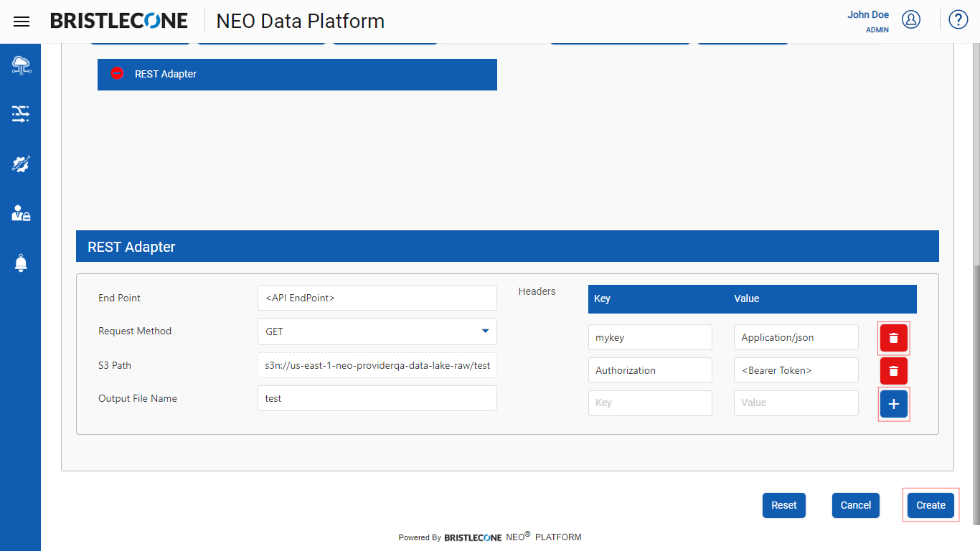
Task: Click the Bristlecone logo in header
Action: click(119, 21)
